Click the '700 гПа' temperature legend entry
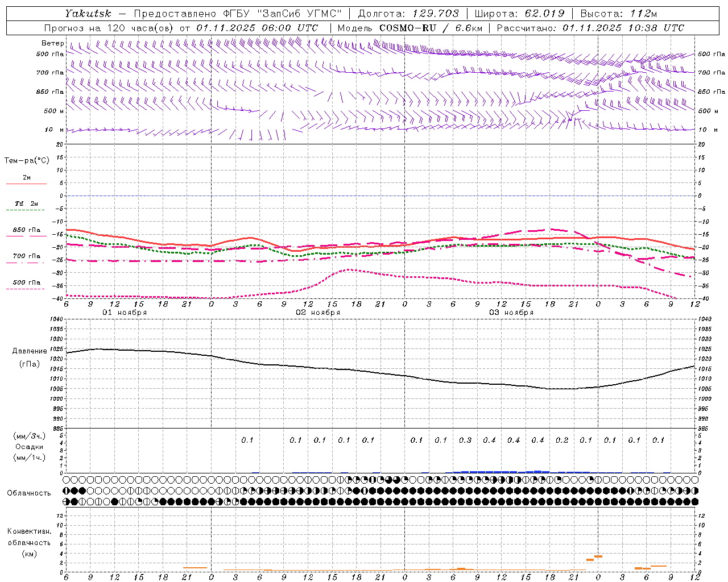 (26, 256)
